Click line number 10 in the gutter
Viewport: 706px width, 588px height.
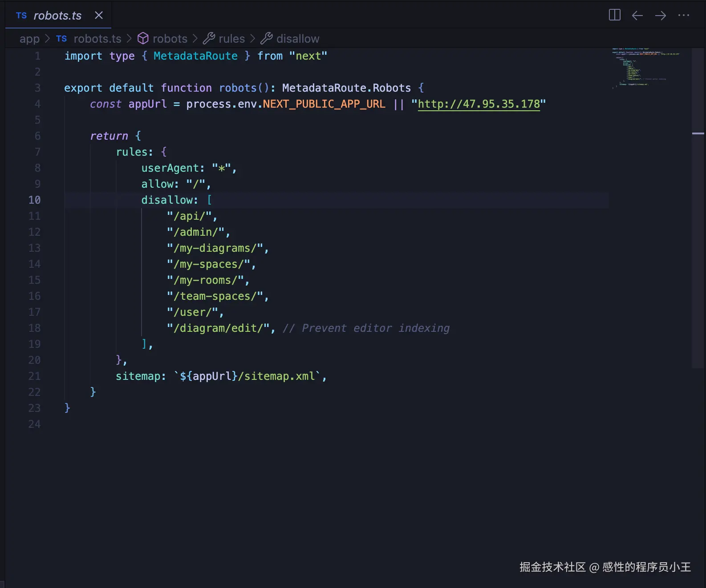pos(34,200)
